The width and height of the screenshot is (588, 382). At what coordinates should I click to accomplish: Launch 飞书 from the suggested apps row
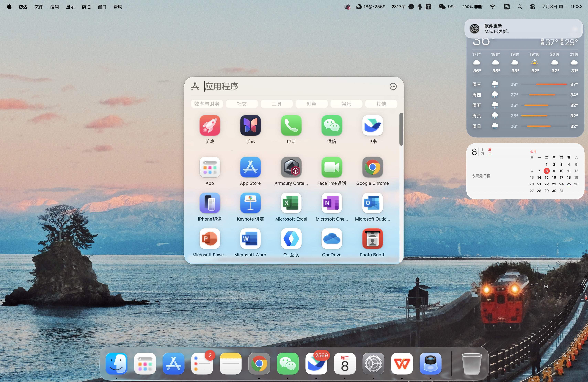[x=372, y=125]
